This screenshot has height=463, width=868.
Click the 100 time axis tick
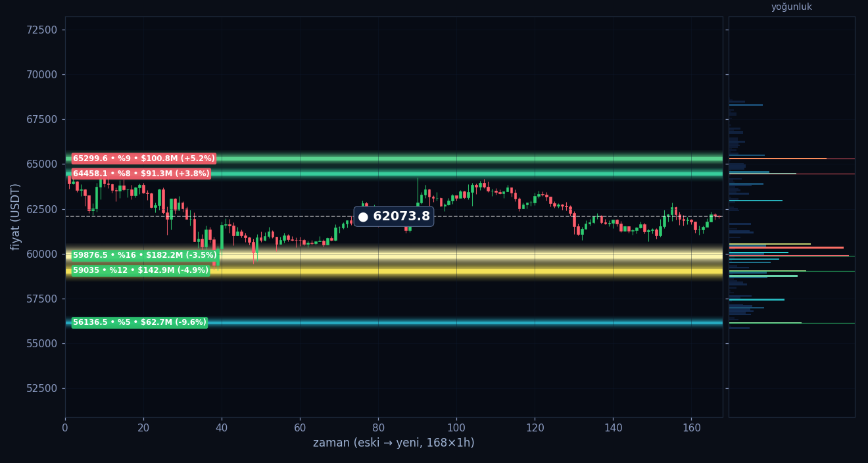[x=456, y=428]
